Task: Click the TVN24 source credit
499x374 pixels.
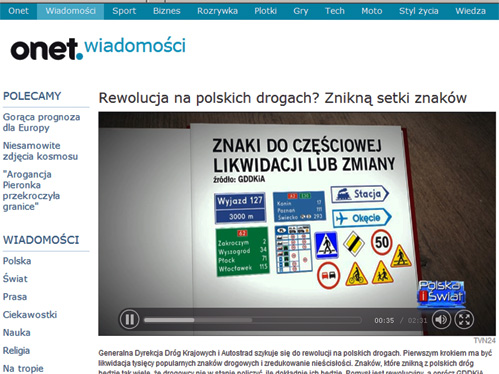Action: click(484, 340)
